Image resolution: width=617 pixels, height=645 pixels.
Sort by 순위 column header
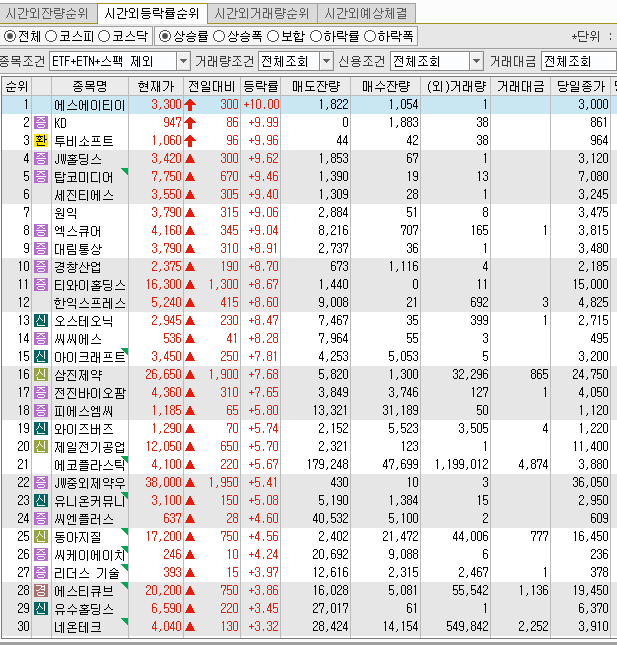tap(16, 86)
